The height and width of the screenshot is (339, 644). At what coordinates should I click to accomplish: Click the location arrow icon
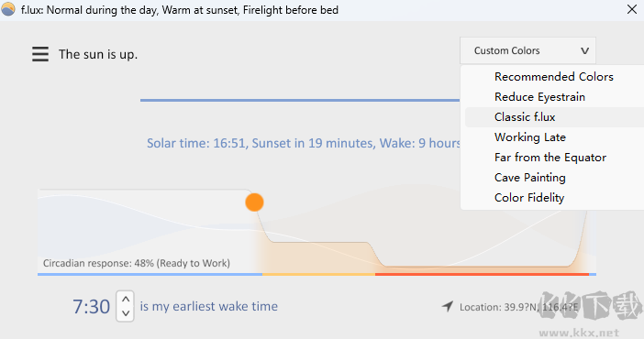click(x=448, y=306)
